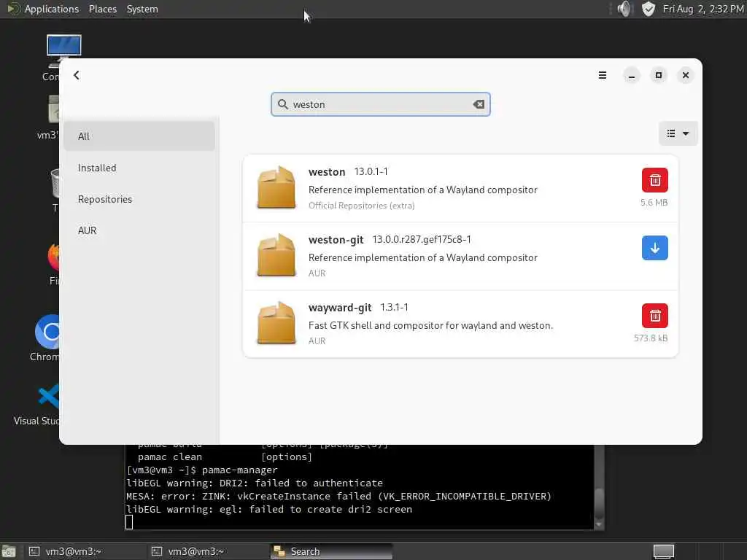Viewport: 747px width, 560px height.
Task: Open the Trash desktop icon
Action: coord(55,183)
